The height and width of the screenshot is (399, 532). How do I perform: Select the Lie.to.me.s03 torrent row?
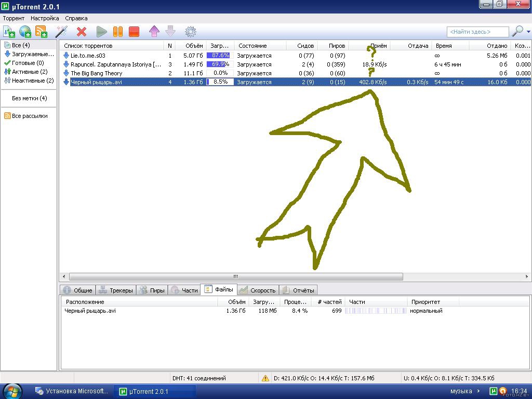[295, 55]
